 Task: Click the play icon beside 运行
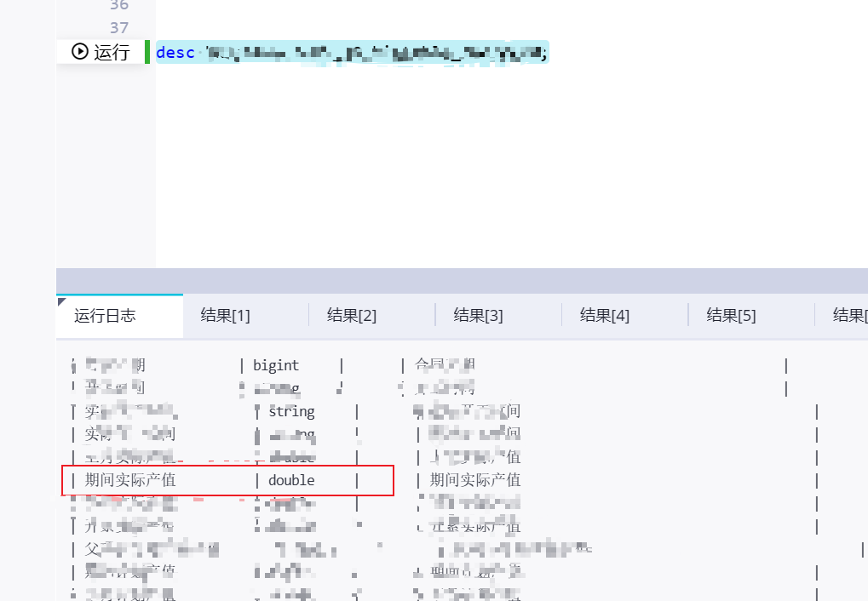click(x=80, y=51)
